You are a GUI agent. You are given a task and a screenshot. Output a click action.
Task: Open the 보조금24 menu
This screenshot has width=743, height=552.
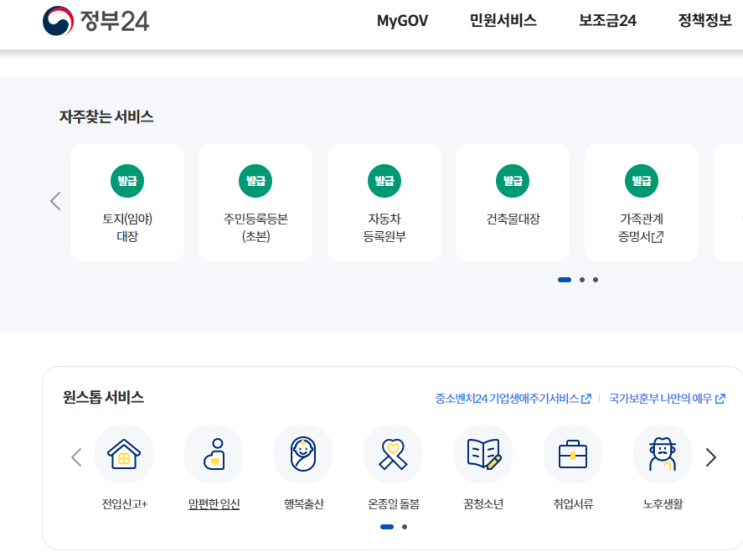607,20
